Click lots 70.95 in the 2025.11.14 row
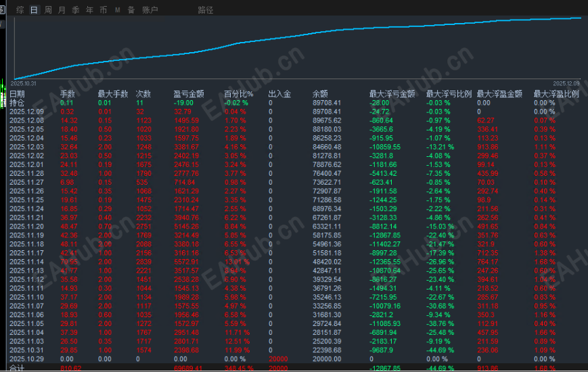 pyautogui.click(x=69, y=262)
